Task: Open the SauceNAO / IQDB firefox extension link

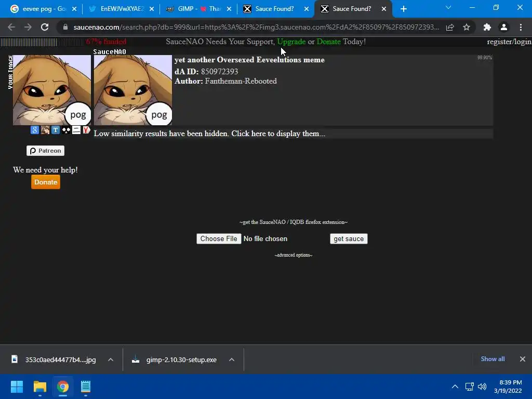Action: 294,222
